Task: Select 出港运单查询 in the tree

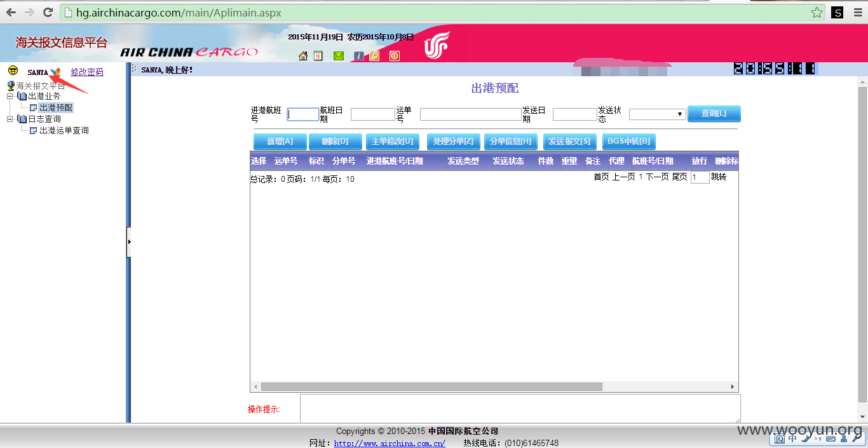Action: (x=64, y=130)
